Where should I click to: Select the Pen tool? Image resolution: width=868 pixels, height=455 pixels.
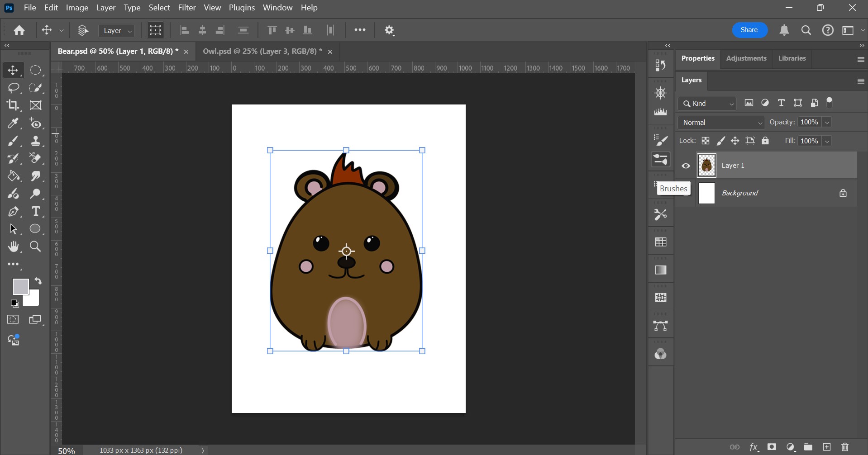pos(13,211)
